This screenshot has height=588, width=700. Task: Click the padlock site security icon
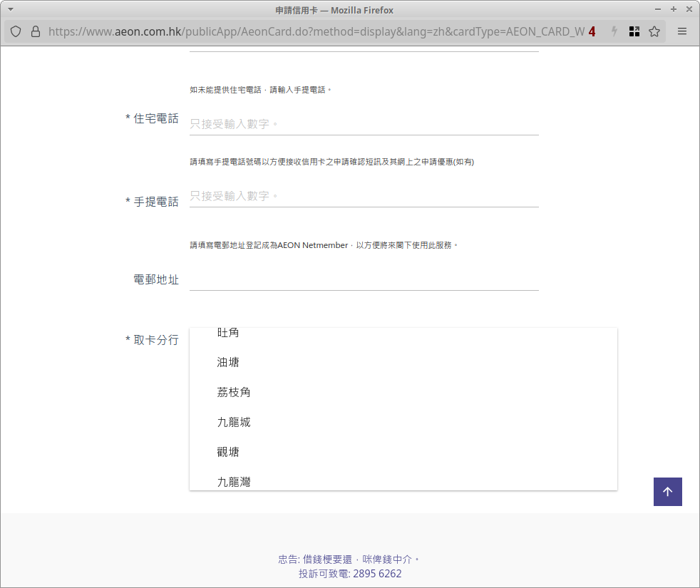click(35, 31)
